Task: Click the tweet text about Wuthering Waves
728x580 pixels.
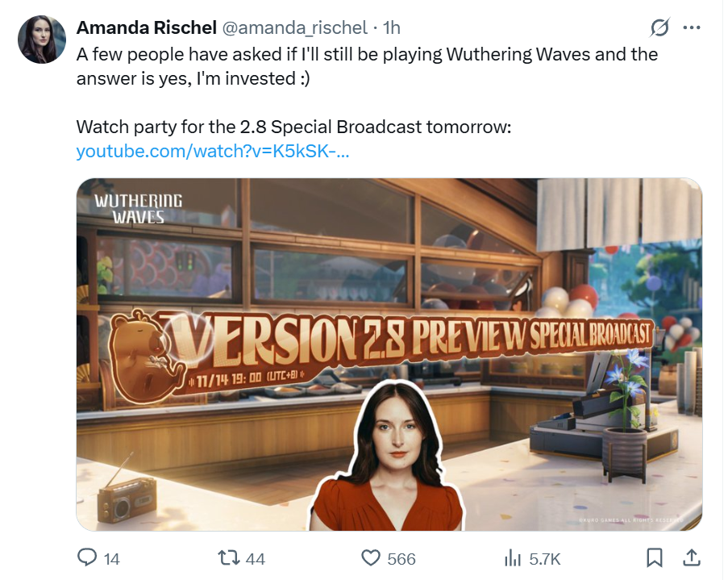Action: coord(367,66)
